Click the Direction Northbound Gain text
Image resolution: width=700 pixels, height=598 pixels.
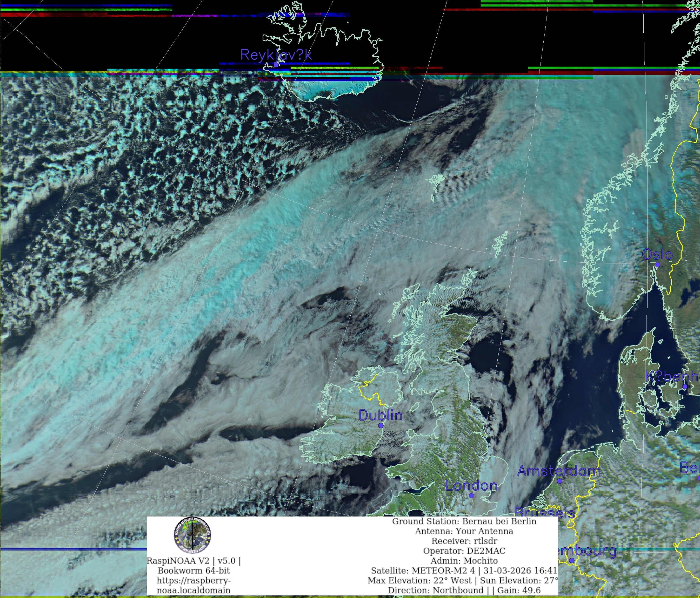464,590
